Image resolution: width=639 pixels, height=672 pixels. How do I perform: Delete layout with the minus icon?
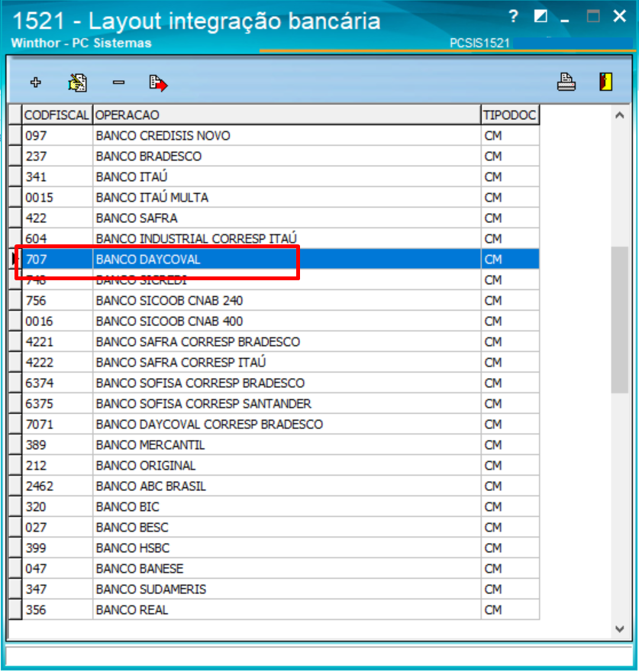pyautogui.click(x=118, y=82)
